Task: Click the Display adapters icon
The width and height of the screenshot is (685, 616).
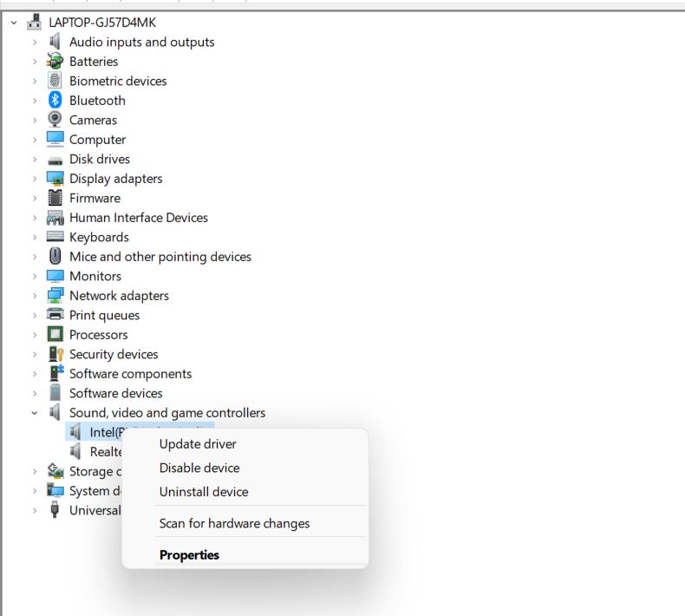Action: (x=55, y=179)
